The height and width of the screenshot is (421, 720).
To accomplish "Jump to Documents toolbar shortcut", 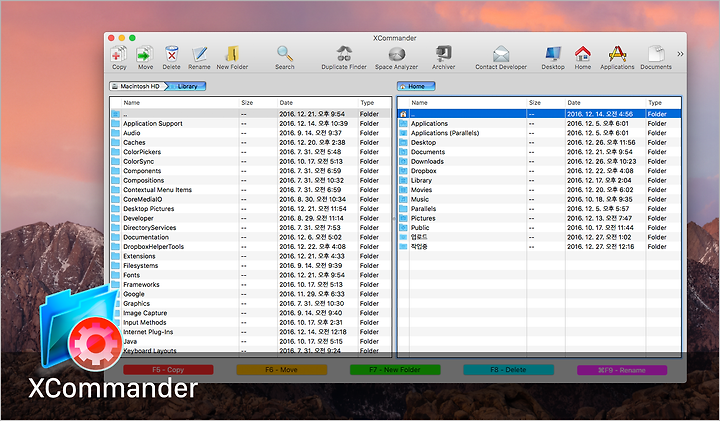I will pos(656,54).
